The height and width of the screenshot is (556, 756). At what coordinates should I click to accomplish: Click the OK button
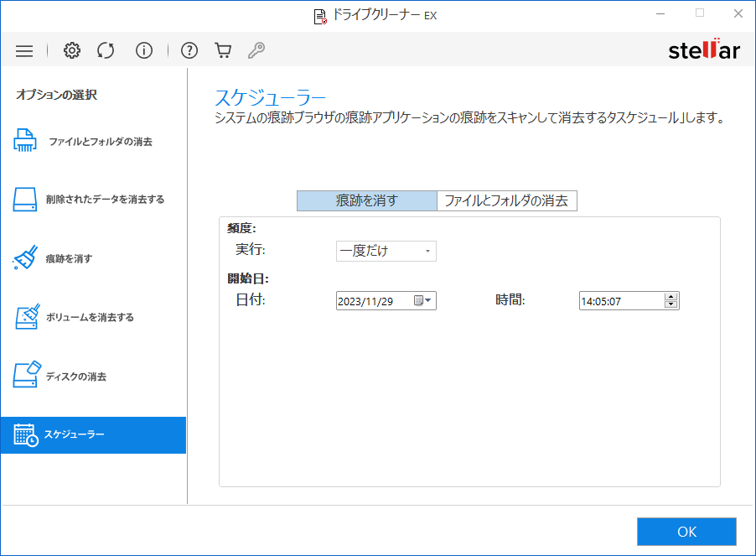pos(686,531)
